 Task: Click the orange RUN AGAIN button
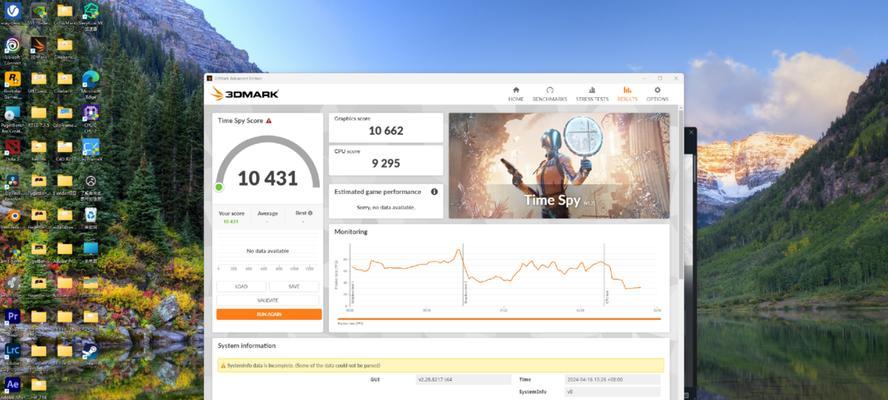point(268,314)
